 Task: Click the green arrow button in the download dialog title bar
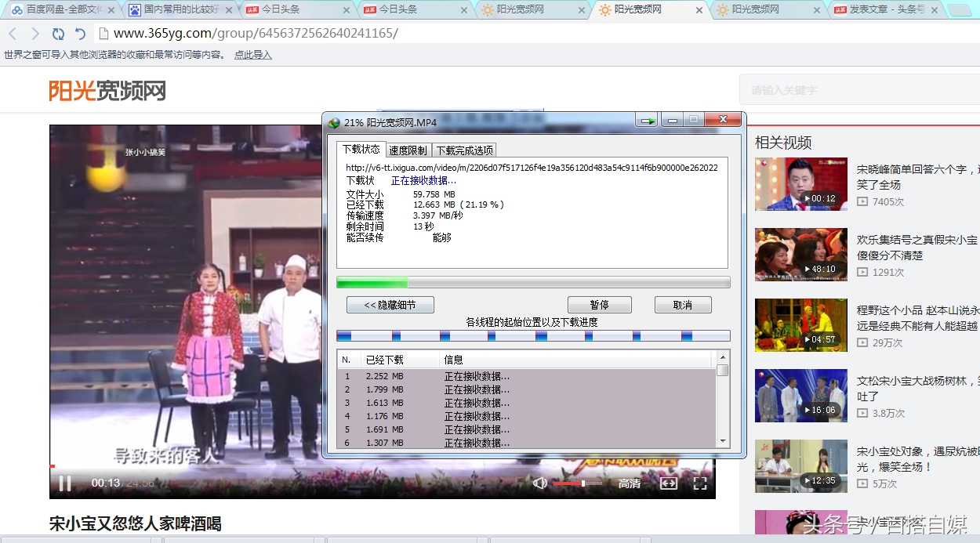click(x=648, y=121)
